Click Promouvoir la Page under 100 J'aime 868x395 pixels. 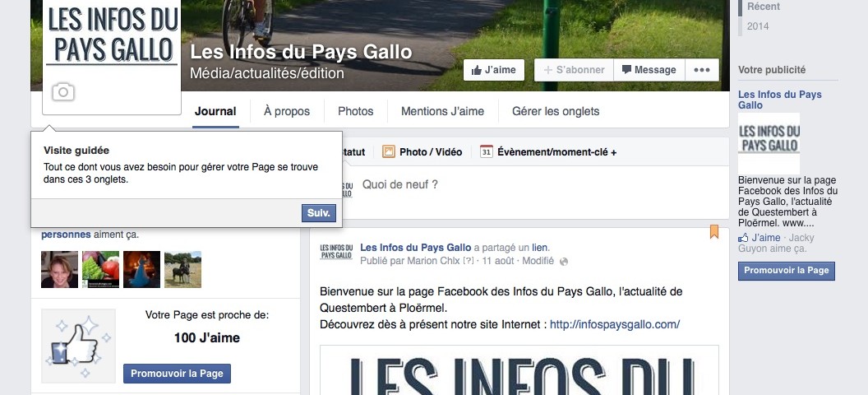(178, 374)
